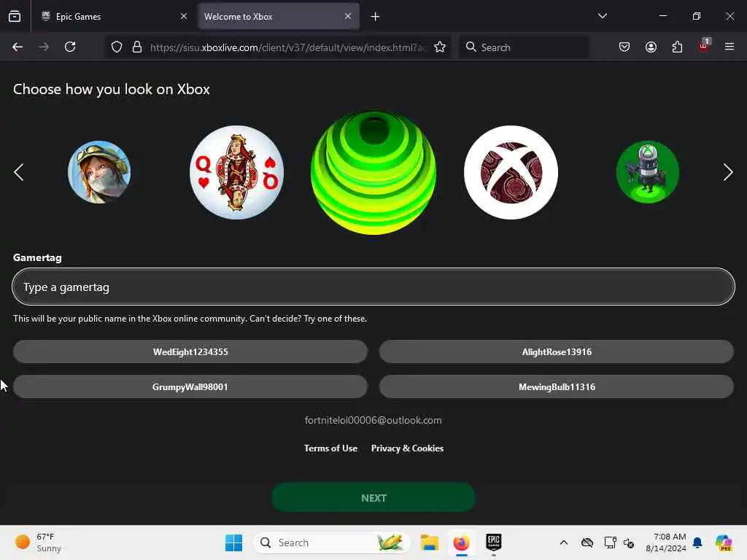Go forward one page
The image size is (747, 560).
point(44,47)
